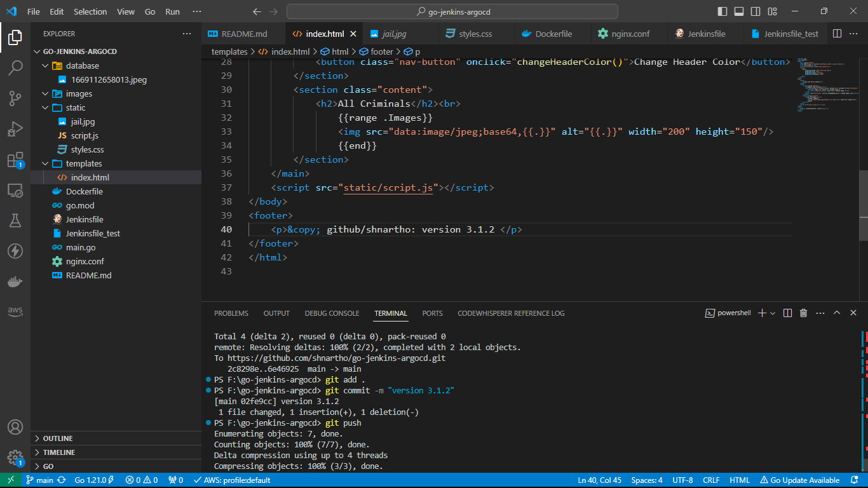Open the Run and Debug view
Image resolution: width=868 pixels, height=488 pixels.
tap(15, 129)
